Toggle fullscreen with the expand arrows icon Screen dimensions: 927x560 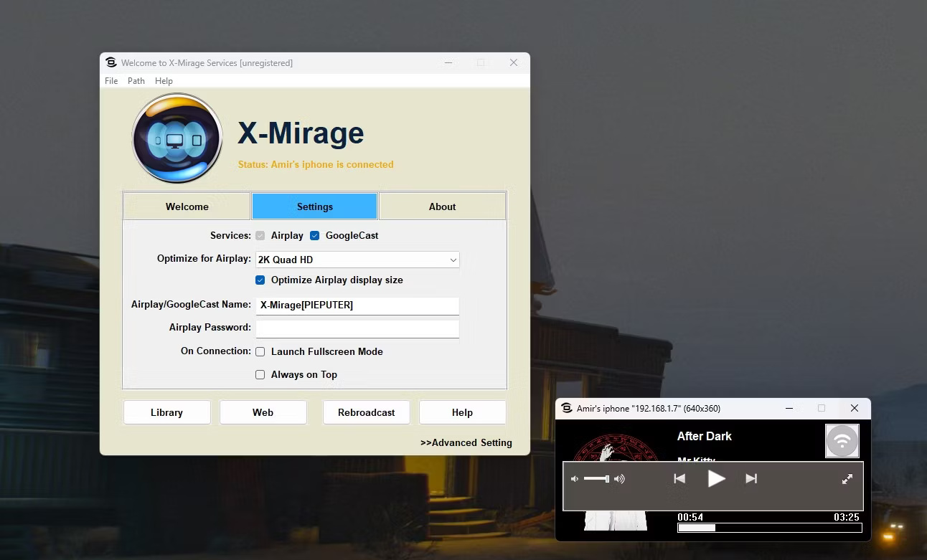pyautogui.click(x=847, y=478)
